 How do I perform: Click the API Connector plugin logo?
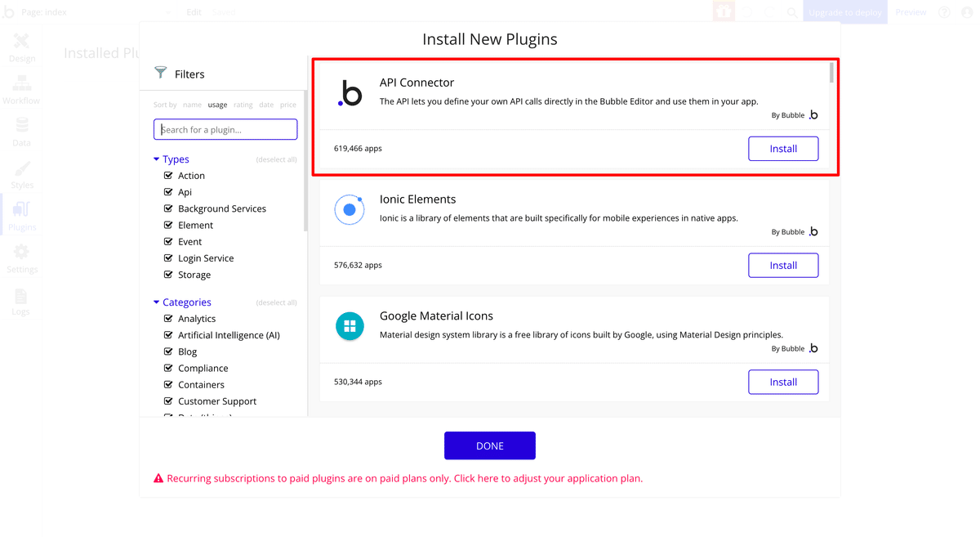[350, 93]
